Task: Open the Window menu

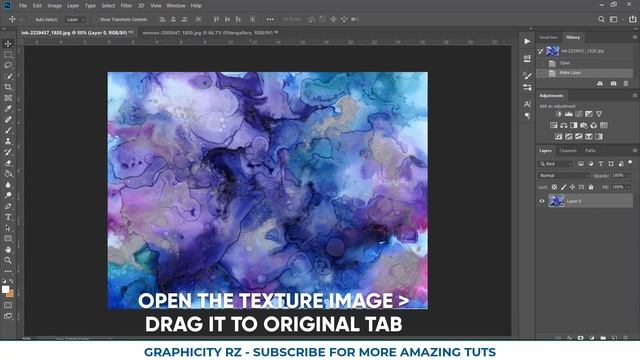Action: point(176,6)
